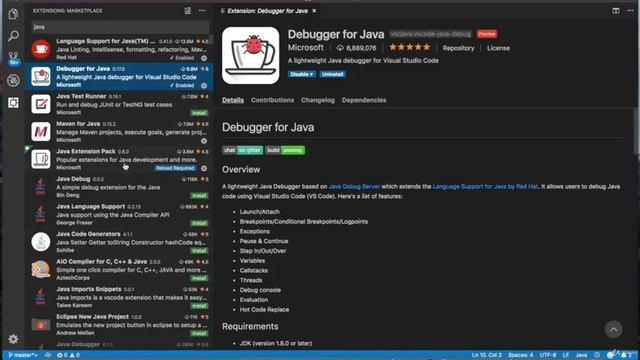The image size is (640, 360).
Task: Click the synchronize changes icon in status bar
Action: [x=48, y=355]
